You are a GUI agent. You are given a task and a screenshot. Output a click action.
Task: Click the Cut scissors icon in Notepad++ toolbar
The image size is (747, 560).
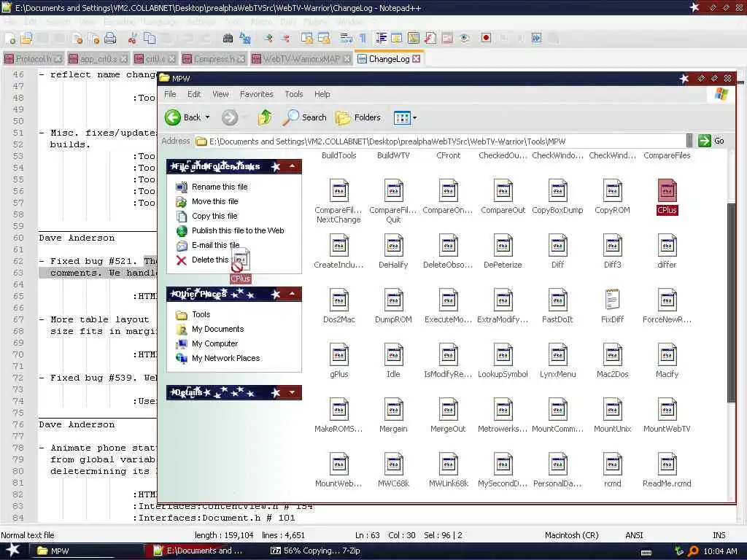tap(133, 38)
